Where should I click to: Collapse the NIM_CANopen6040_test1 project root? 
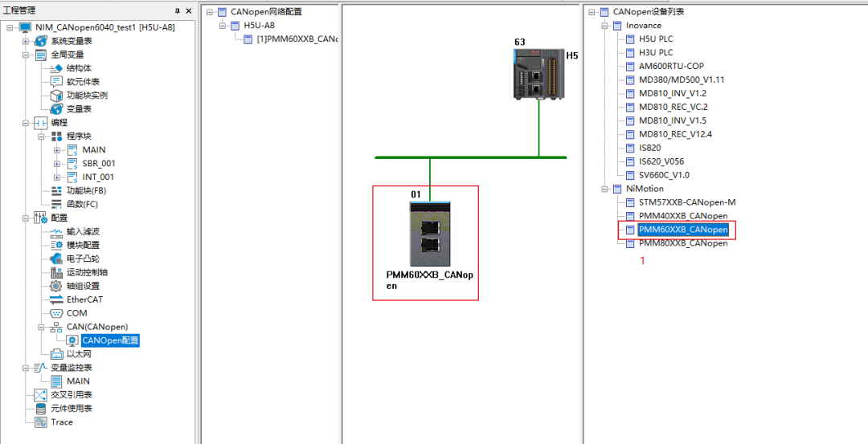click(x=10, y=27)
